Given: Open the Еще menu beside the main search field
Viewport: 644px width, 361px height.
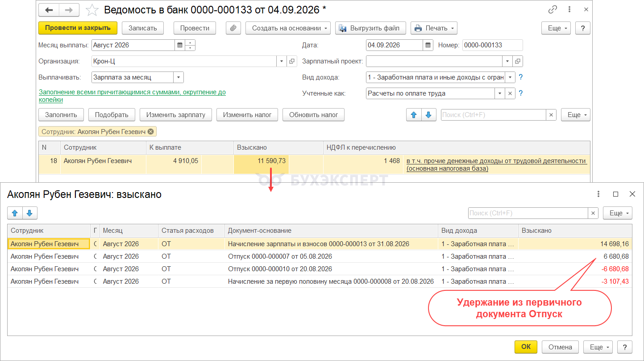Looking at the screenshot, I should 576,115.
